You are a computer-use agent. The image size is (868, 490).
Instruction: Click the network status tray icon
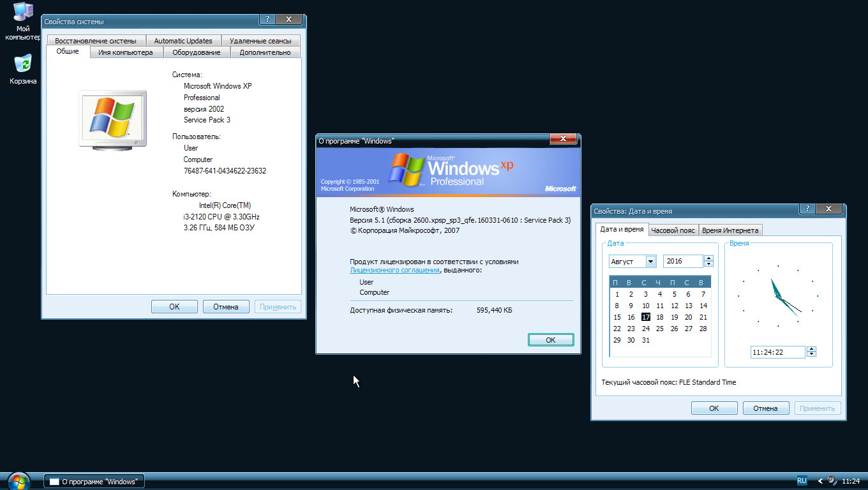832,480
